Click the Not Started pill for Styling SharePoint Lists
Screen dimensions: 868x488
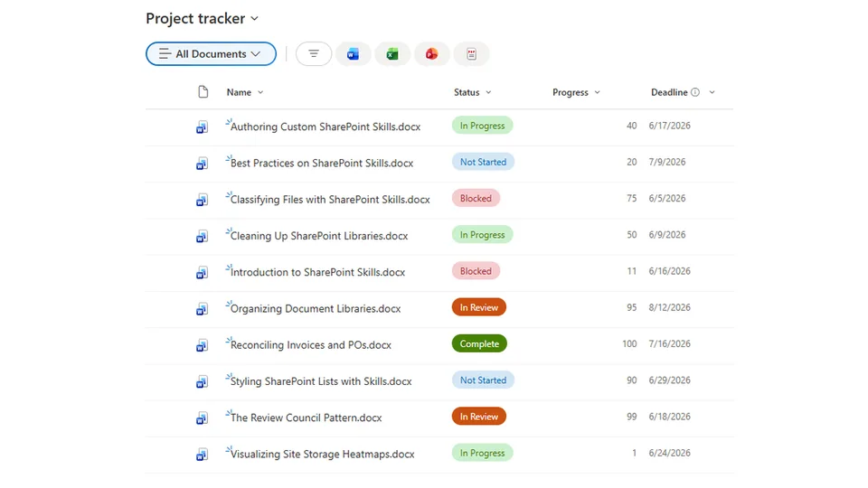coord(483,380)
